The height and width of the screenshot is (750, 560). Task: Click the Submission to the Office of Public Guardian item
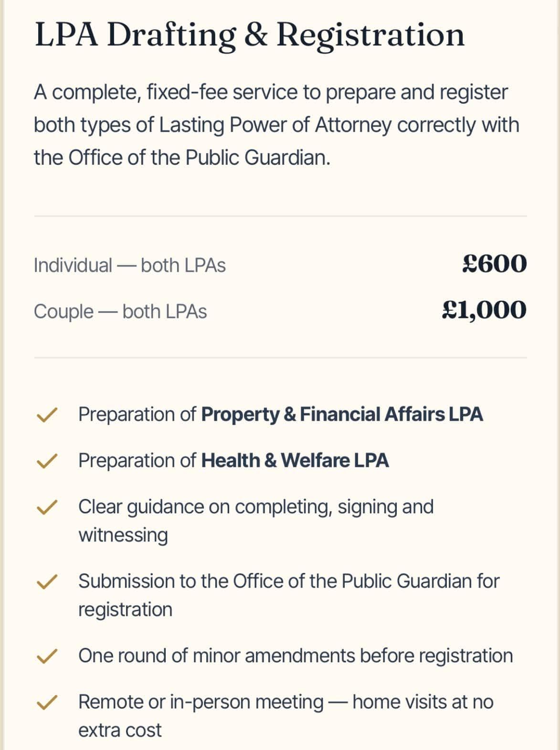pos(289,595)
